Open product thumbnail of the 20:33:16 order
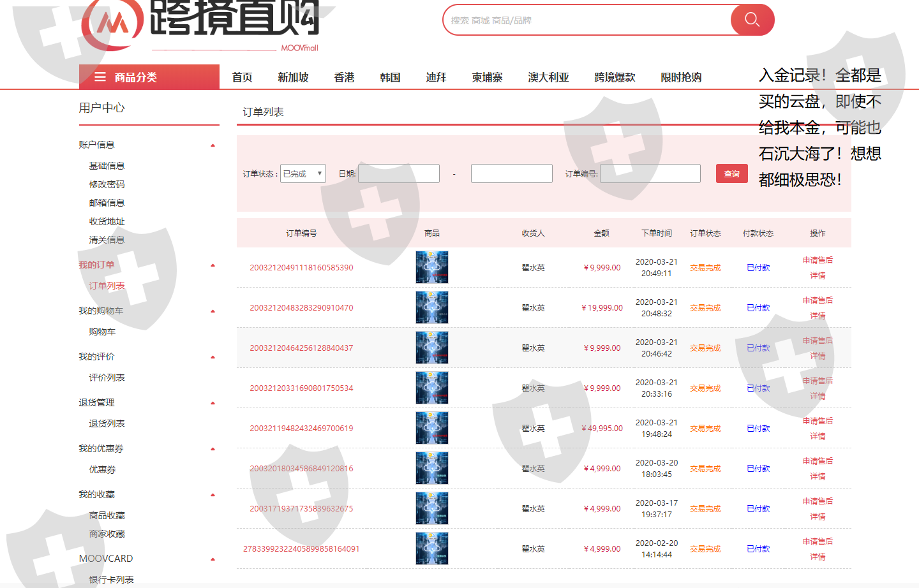 [x=432, y=388]
